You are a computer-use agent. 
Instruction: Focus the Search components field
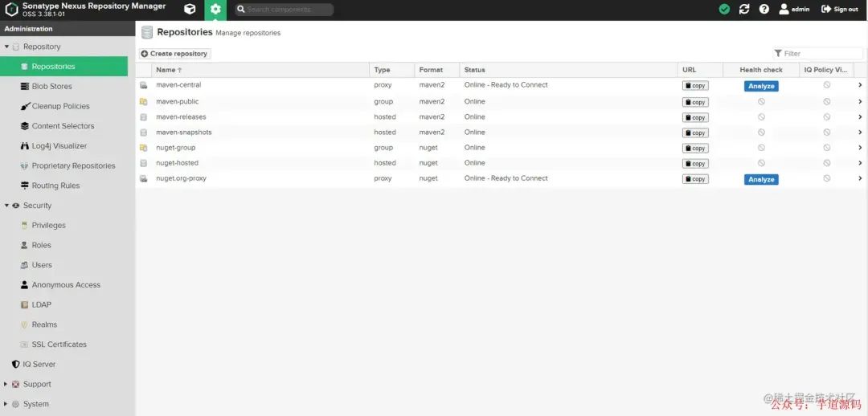pyautogui.click(x=284, y=10)
